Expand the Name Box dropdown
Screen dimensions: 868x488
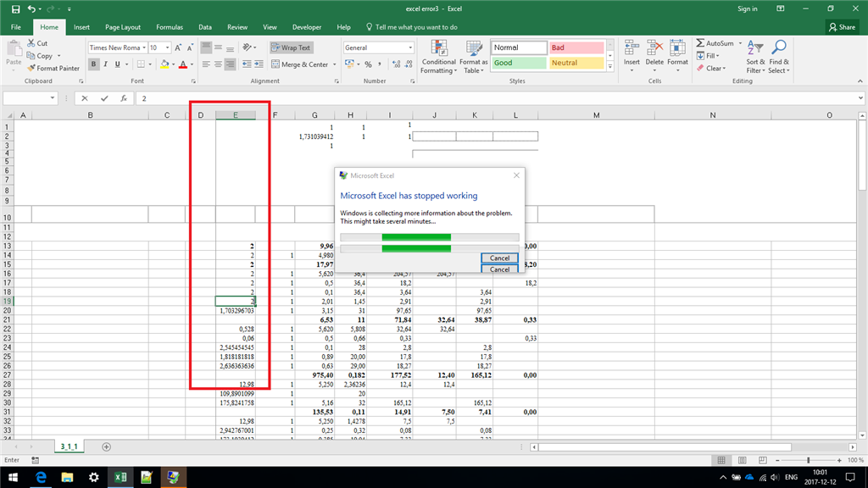(53, 98)
